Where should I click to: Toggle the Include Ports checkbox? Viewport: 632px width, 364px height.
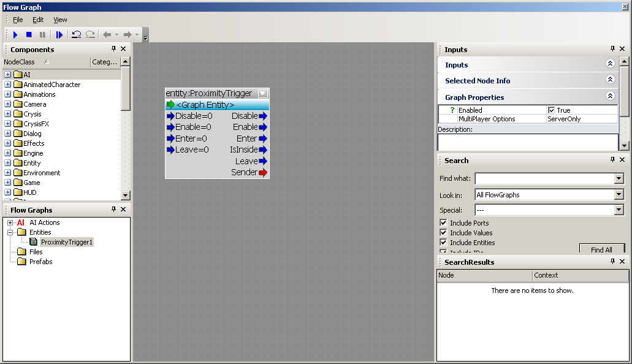click(443, 222)
